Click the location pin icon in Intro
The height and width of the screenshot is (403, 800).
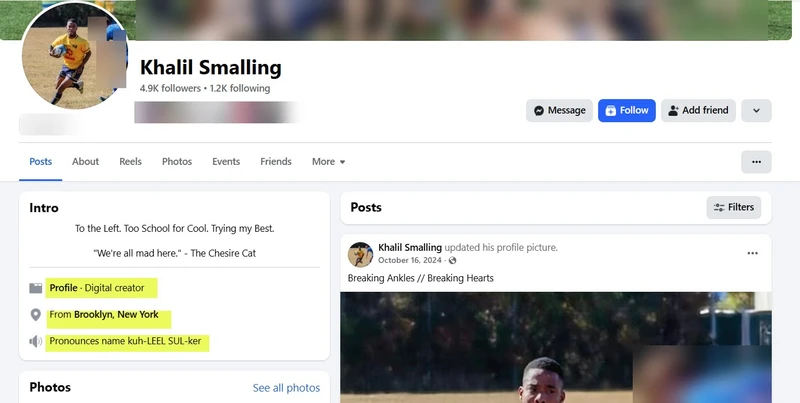[36, 315]
